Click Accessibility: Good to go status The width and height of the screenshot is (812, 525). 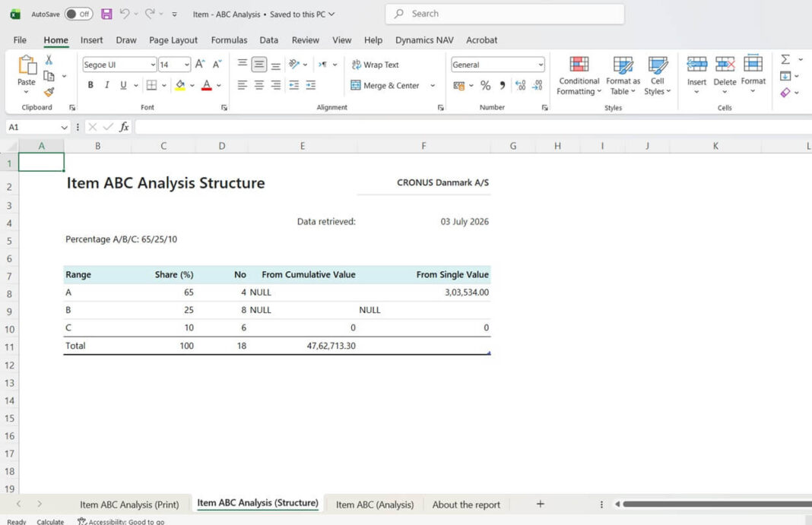tap(121, 521)
